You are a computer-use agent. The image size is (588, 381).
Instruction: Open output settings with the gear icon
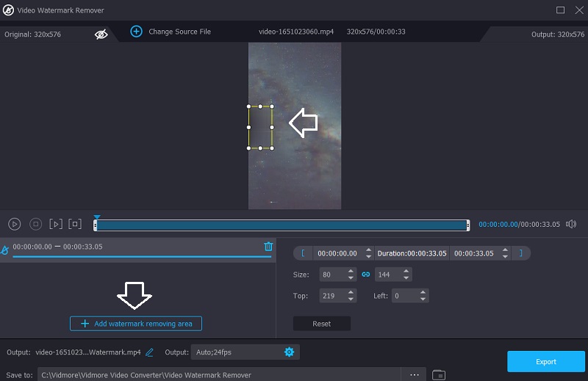[289, 352]
